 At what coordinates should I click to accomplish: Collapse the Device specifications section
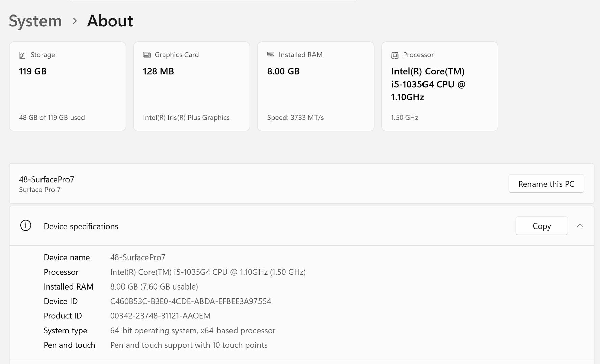tap(580, 226)
